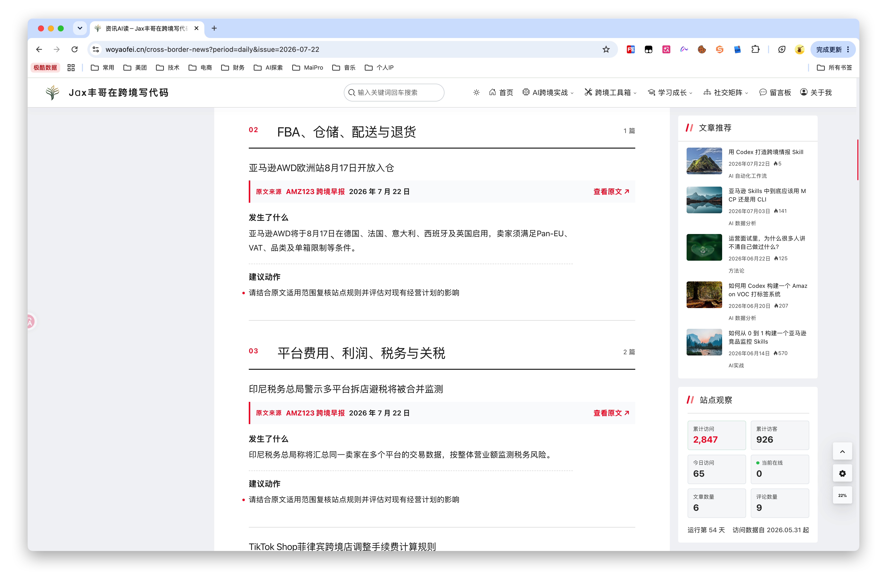Click the browser forward arrow

pyautogui.click(x=57, y=50)
